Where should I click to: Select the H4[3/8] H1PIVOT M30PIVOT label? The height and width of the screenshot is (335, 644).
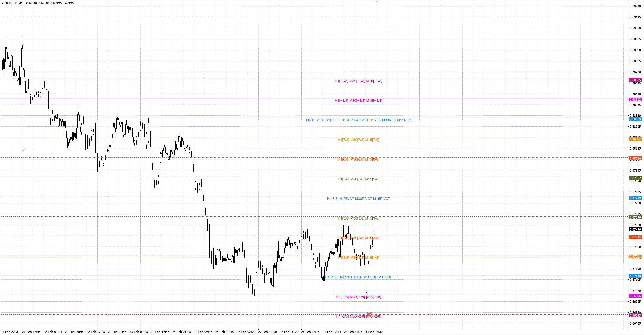[358, 199]
